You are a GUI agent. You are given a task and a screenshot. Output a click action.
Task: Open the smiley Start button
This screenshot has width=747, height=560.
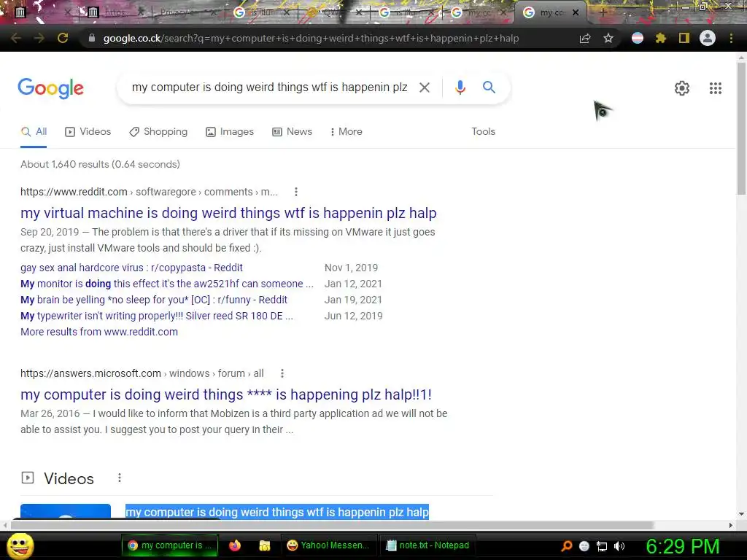coord(20,545)
